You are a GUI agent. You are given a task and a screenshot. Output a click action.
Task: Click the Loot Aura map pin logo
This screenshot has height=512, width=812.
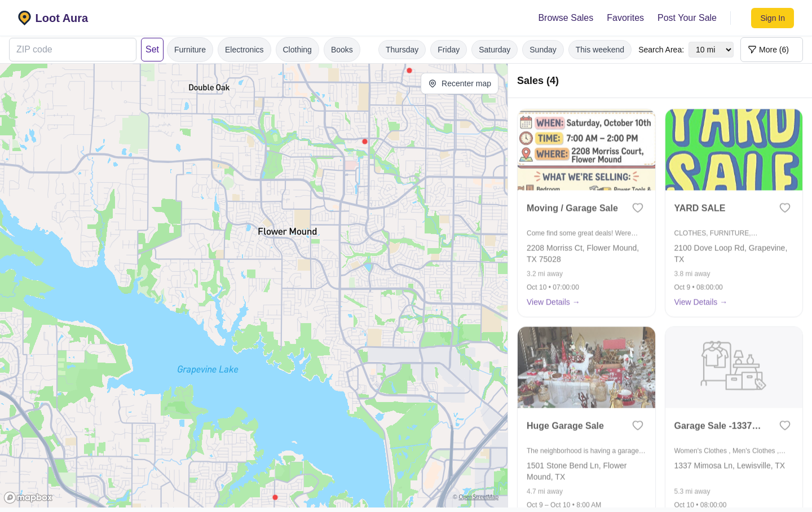[24, 18]
